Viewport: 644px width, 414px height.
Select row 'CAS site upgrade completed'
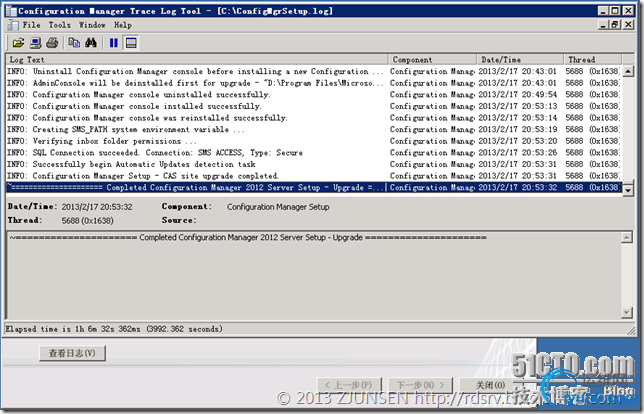coord(314,176)
